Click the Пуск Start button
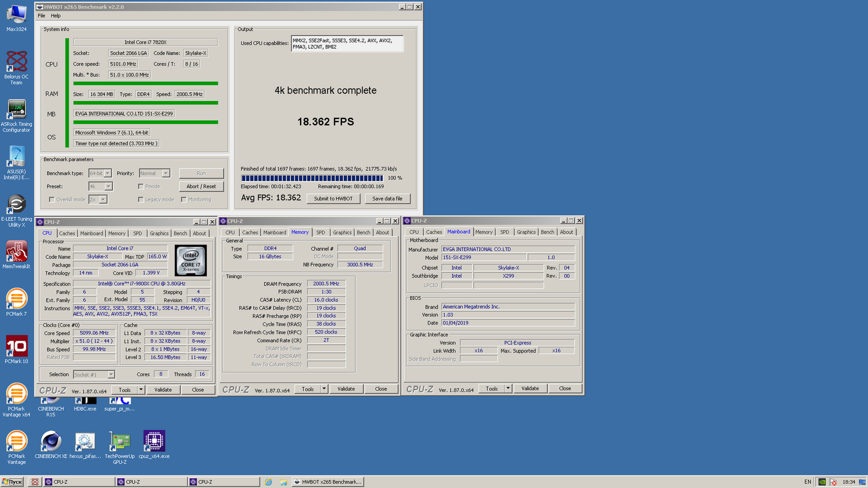The width and height of the screenshot is (868, 488). point(12,482)
